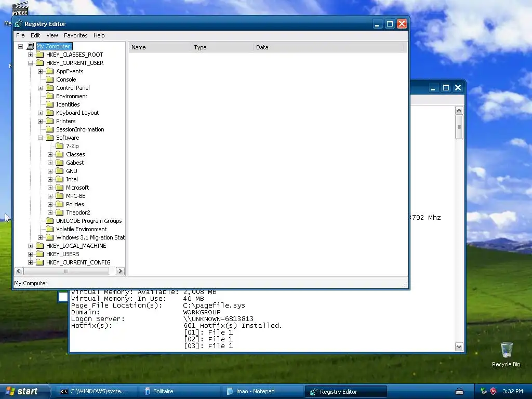Viewport: 532px width, 399px height.
Task: Collapse the My Computer root node
Action: (x=20, y=46)
